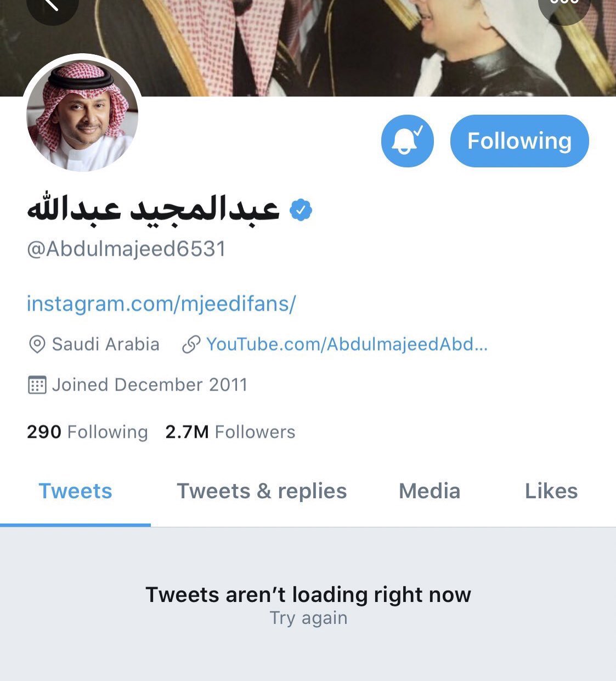The height and width of the screenshot is (681, 616).
Task: Switch to Tweets & replies tab
Action: pyautogui.click(x=262, y=491)
